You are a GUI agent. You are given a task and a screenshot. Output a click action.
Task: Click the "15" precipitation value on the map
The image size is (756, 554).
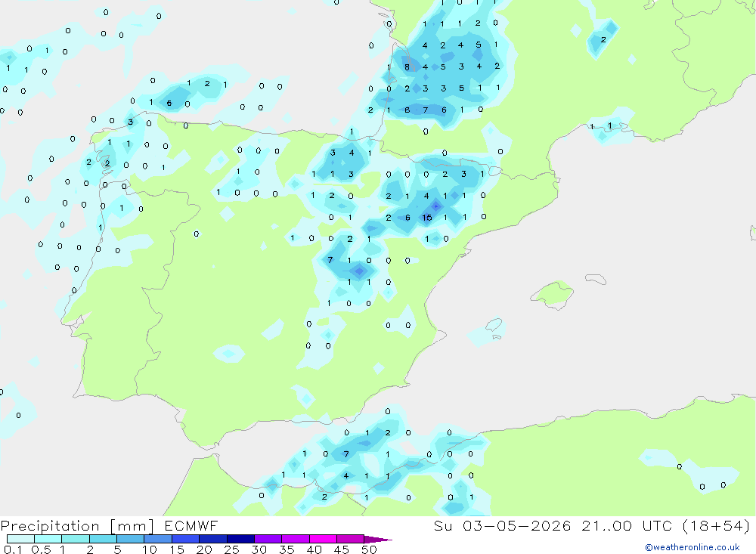(x=427, y=218)
